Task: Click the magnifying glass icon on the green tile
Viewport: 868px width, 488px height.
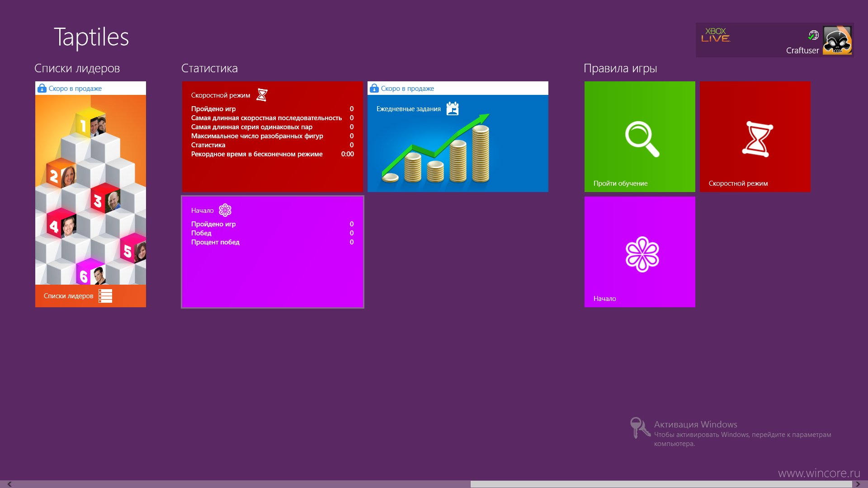Action: click(642, 139)
